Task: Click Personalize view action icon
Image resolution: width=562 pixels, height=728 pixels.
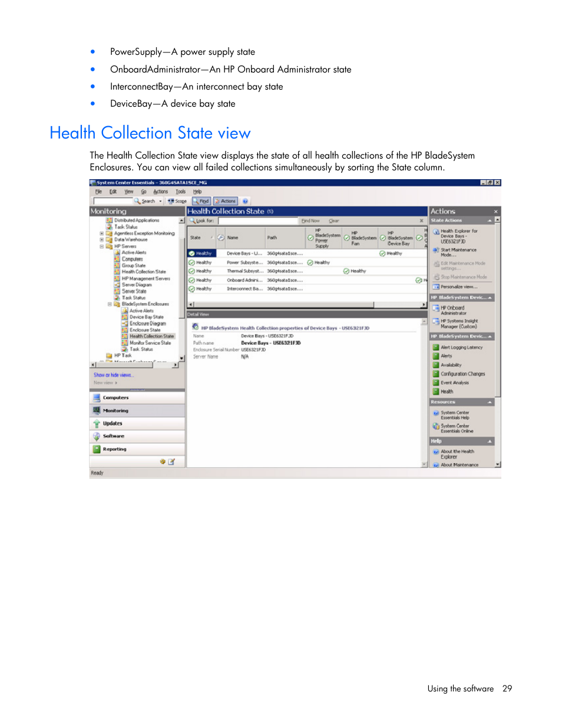Action: (436, 286)
